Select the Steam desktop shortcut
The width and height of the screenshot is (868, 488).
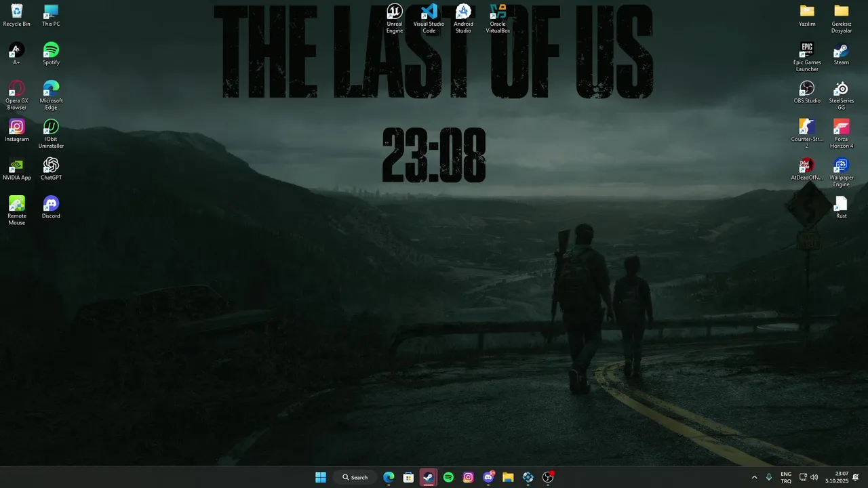click(842, 54)
